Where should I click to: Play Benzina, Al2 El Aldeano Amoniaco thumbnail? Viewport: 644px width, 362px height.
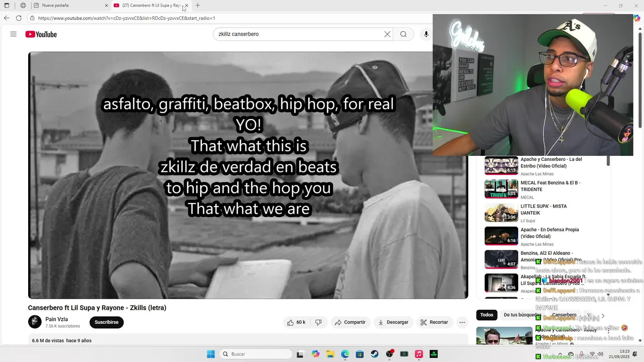pyautogui.click(x=501, y=259)
